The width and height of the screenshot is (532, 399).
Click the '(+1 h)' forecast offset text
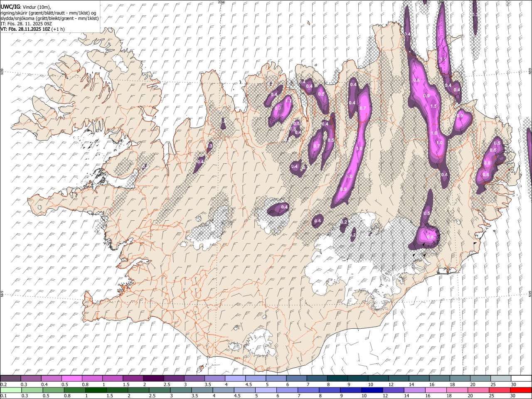pos(58,29)
